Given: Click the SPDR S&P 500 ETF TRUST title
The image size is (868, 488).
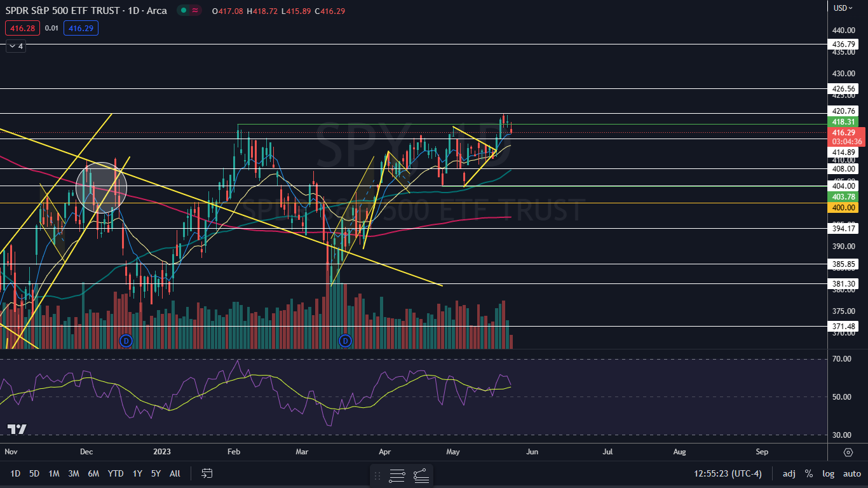Looking at the screenshot, I should [x=64, y=11].
